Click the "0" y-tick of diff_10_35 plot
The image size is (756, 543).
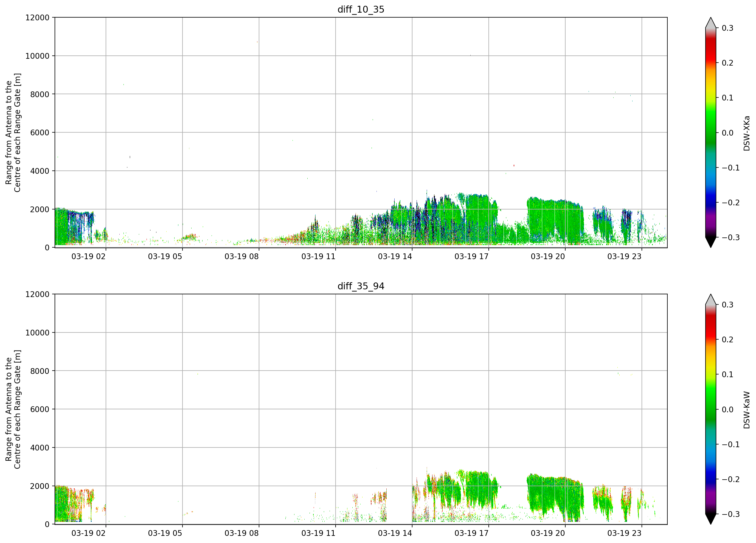[x=47, y=248]
